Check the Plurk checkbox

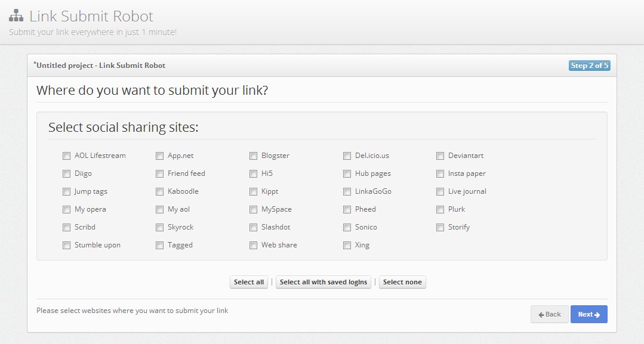coord(440,210)
